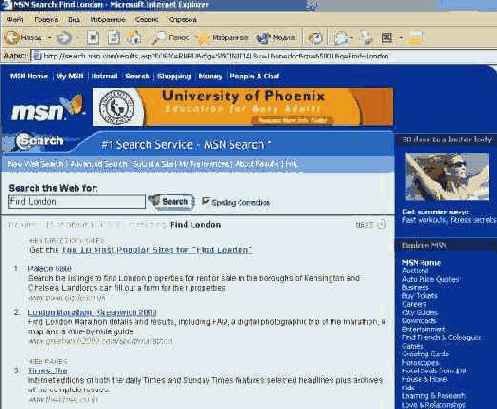Click the New Web Search link
497x409 pixels.
tap(35, 164)
